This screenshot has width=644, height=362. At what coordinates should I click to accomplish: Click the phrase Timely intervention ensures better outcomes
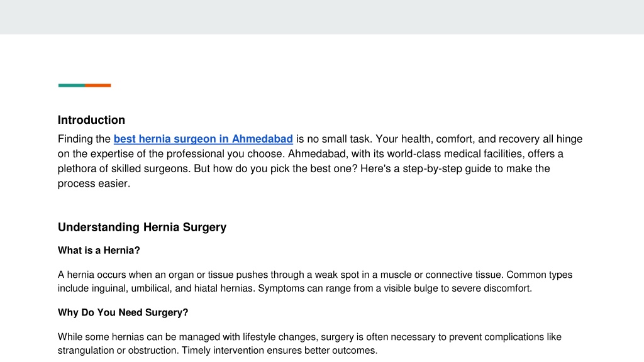(279, 351)
